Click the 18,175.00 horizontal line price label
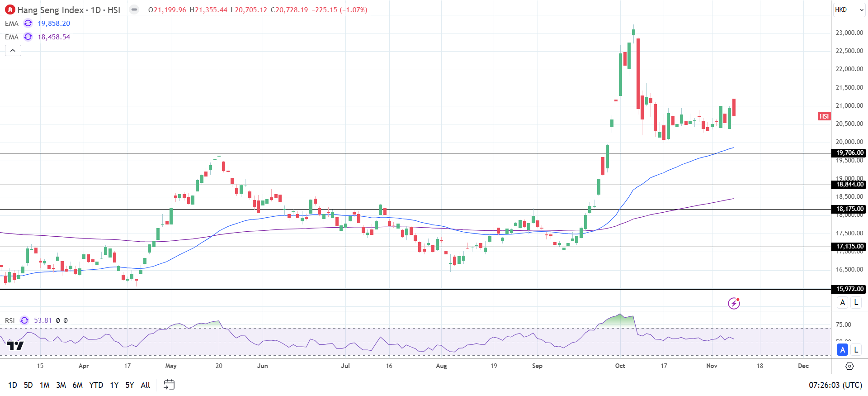 849,209
